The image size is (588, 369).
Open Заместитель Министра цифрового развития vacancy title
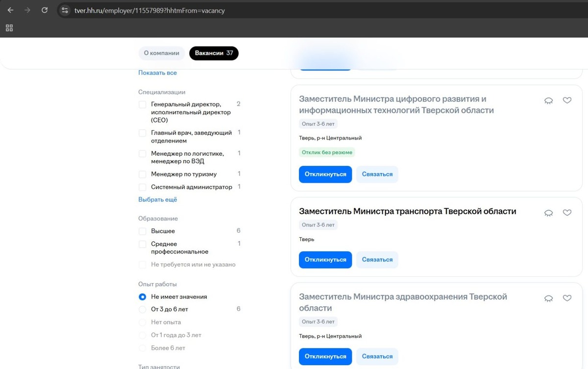[x=396, y=105]
